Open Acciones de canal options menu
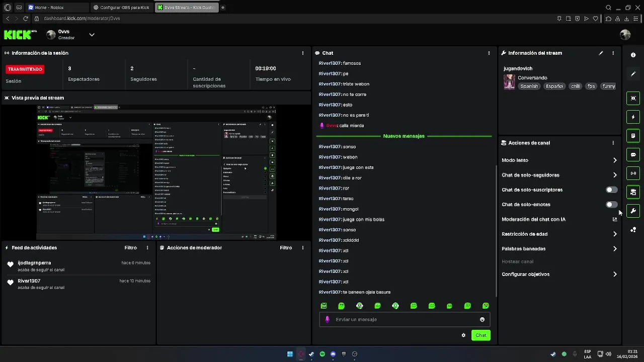This screenshot has height=362, width=644. [x=613, y=143]
